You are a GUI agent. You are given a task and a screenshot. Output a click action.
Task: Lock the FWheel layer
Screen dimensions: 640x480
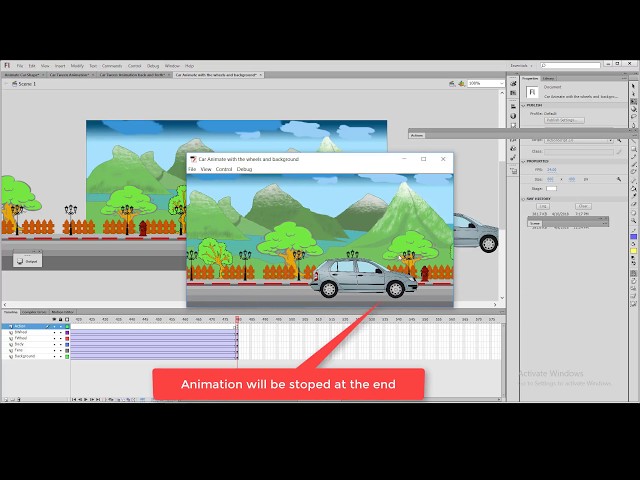(61, 338)
